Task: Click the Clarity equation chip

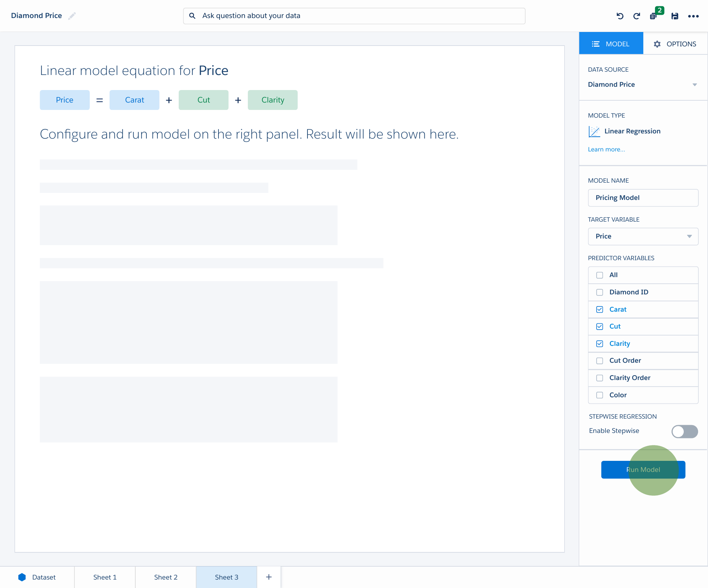Action: point(273,100)
